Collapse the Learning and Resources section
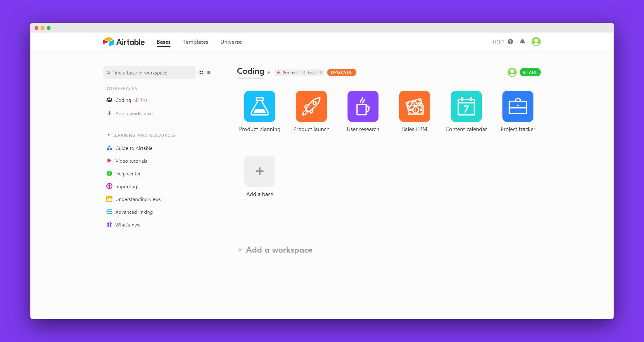 [x=108, y=135]
